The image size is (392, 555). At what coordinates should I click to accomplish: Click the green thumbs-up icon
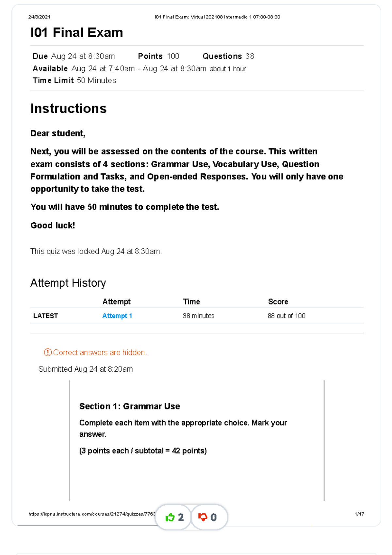[x=170, y=517]
